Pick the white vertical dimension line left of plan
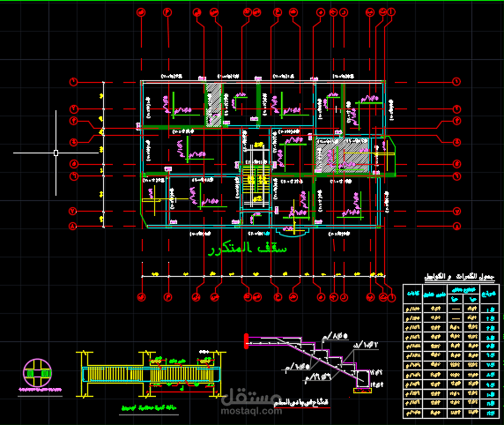 103,154
